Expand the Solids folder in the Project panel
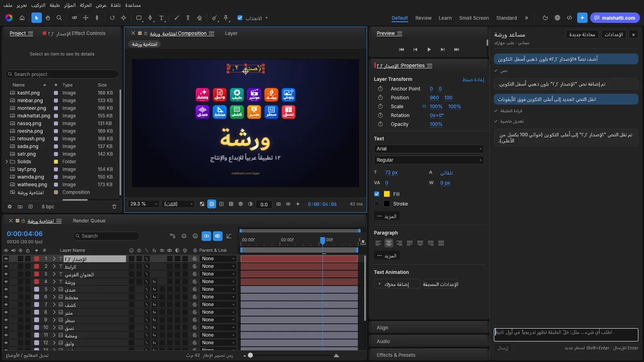Screen dimensions: 644x362 pos(7,162)
